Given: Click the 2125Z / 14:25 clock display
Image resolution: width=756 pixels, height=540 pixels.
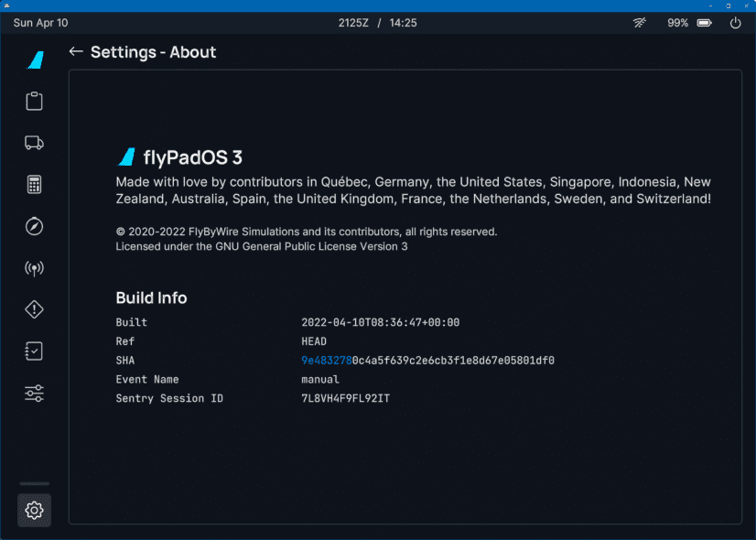Looking at the screenshot, I should pos(377,23).
